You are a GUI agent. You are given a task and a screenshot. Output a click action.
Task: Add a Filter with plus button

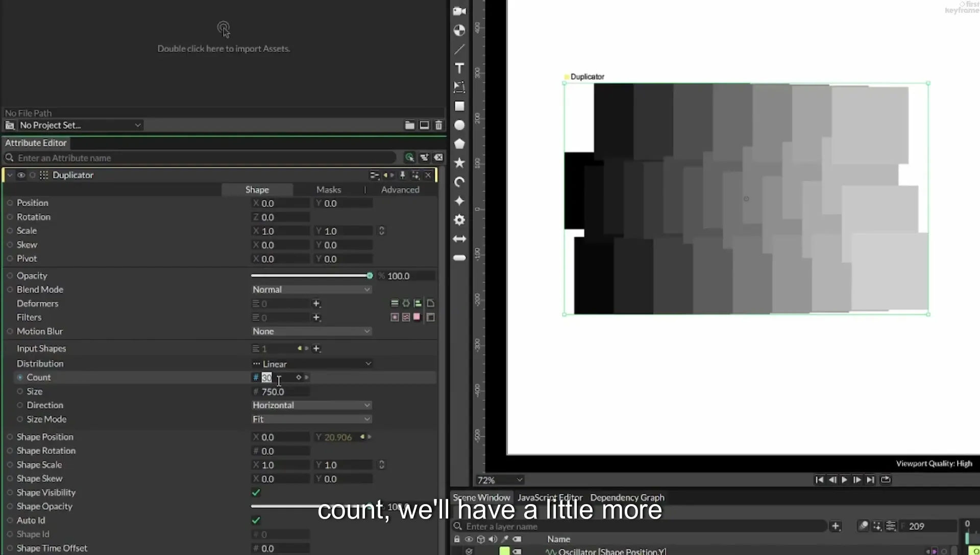tap(316, 317)
